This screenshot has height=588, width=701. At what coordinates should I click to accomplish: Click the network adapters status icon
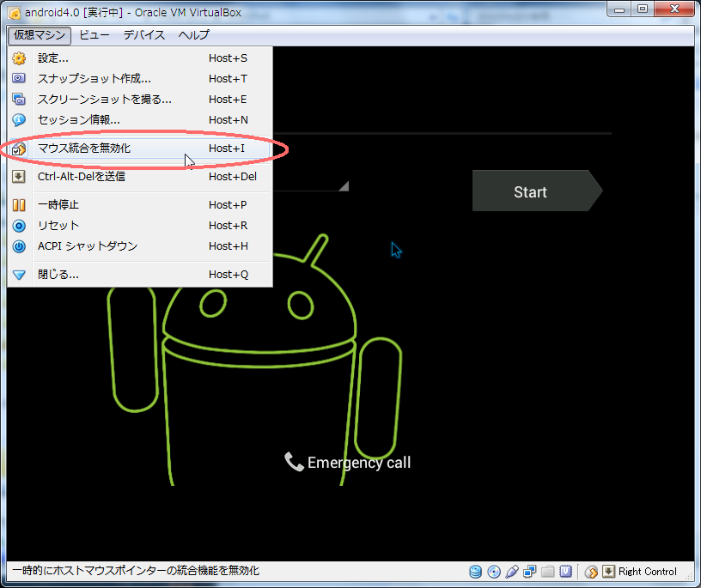coord(530,572)
